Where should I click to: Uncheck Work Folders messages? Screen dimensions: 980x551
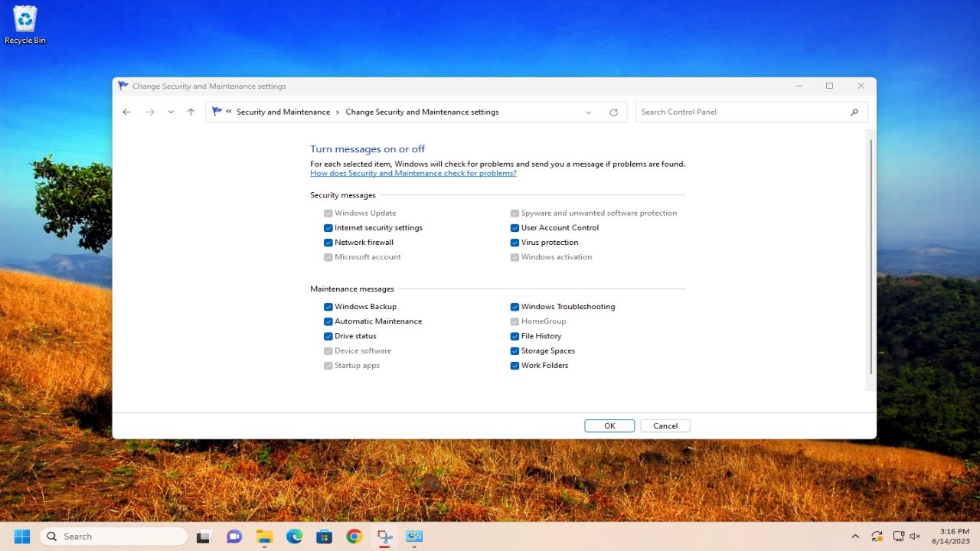[x=515, y=366]
